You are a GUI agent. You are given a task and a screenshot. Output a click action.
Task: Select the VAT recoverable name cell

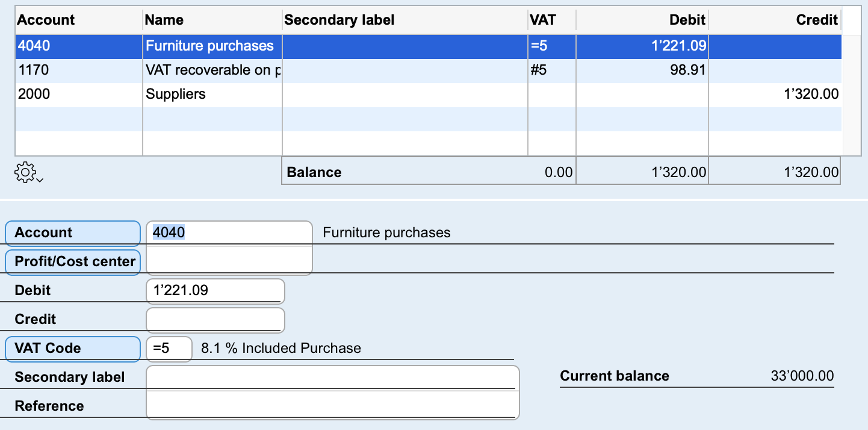pyautogui.click(x=212, y=70)
